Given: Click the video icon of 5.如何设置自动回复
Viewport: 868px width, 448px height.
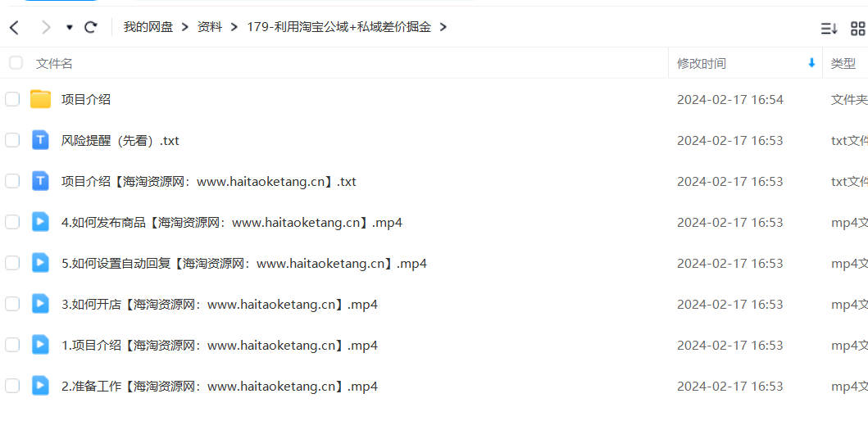Looking at the screenshot, I should 40,263.
